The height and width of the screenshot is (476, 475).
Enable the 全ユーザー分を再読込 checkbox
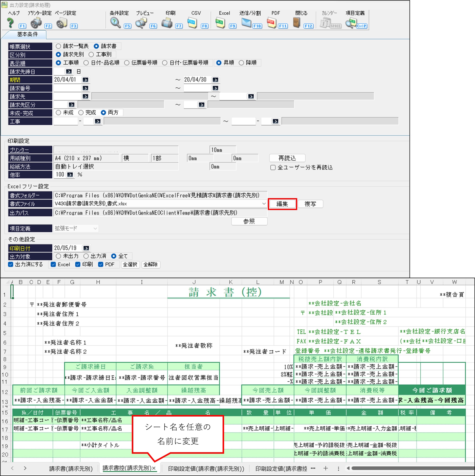(x=273, y=168)
